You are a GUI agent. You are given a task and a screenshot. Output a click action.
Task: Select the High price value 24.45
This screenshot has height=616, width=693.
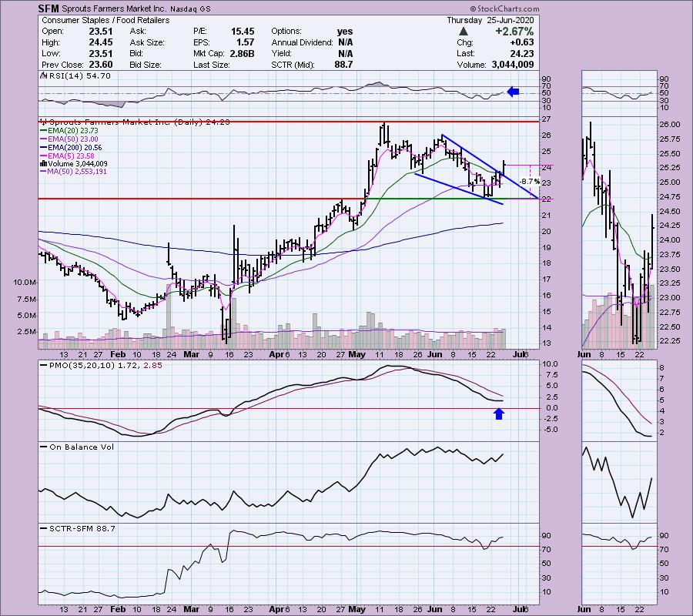coord(101,42)
